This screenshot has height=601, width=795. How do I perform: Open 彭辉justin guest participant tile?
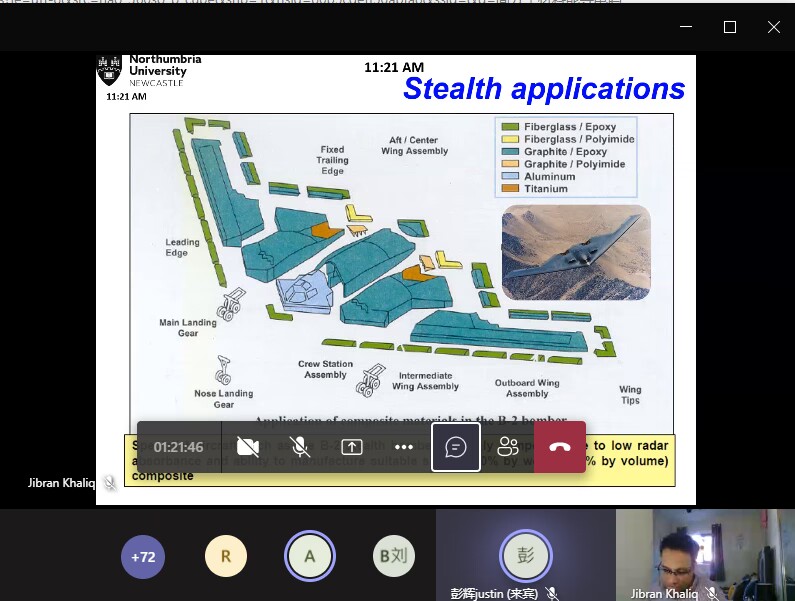(526, 555)
